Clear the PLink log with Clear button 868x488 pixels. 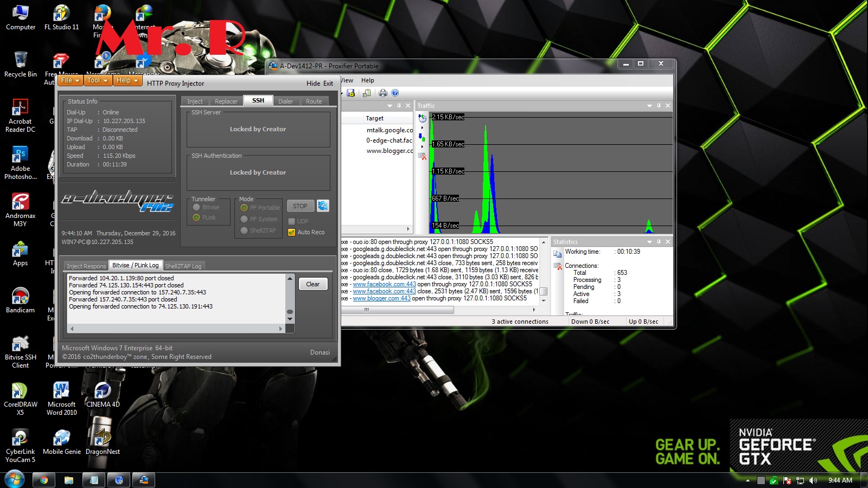click(x=313, y=284)
